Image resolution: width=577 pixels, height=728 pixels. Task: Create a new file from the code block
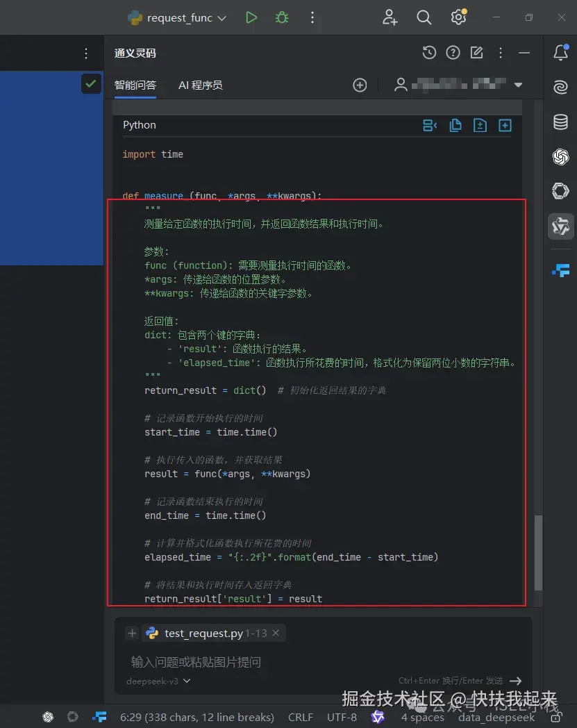click(x=505, y=125)
